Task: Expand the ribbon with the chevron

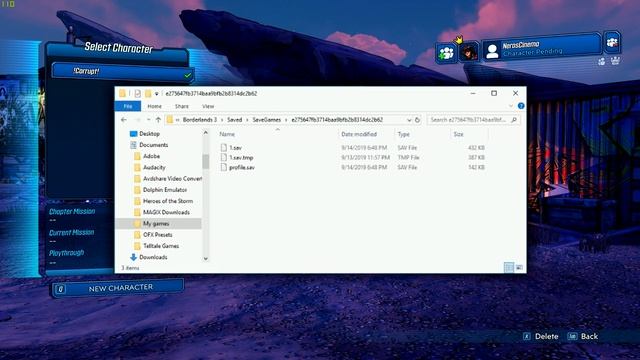Action: [511, 106]
